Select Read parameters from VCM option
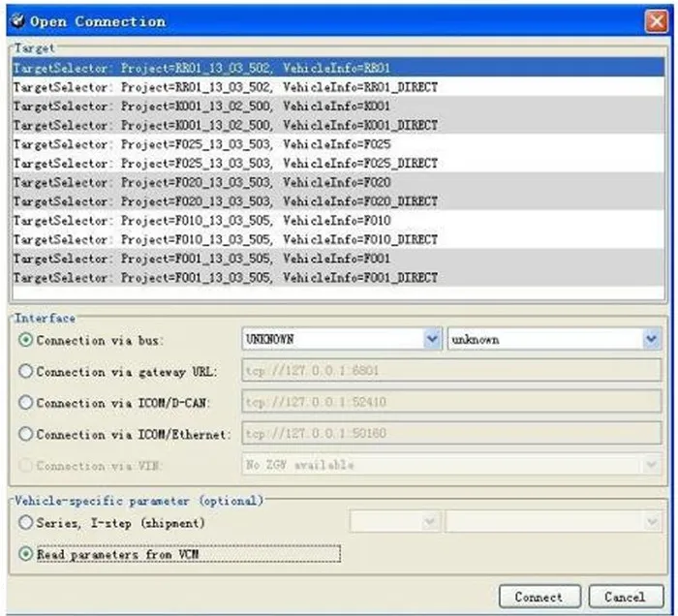 [x=25, y=554]
